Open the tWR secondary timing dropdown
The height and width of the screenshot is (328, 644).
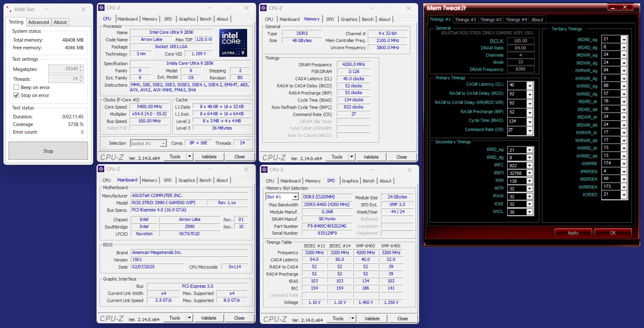pos(530,181)
